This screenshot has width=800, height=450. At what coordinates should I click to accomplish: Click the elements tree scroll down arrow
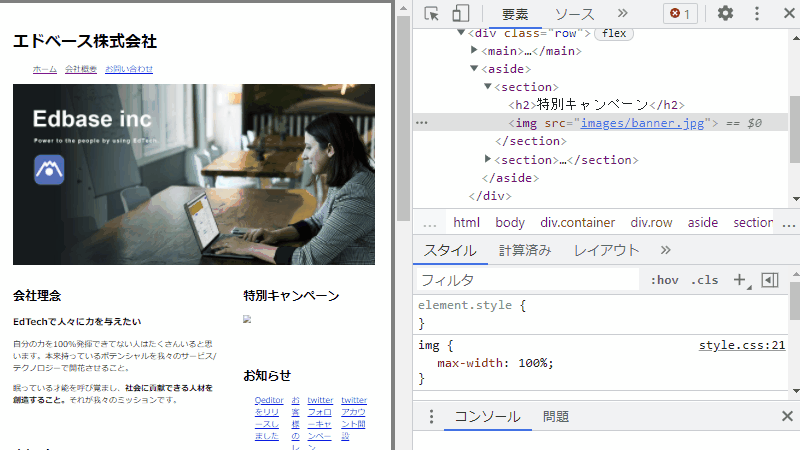tap(796, 199)
